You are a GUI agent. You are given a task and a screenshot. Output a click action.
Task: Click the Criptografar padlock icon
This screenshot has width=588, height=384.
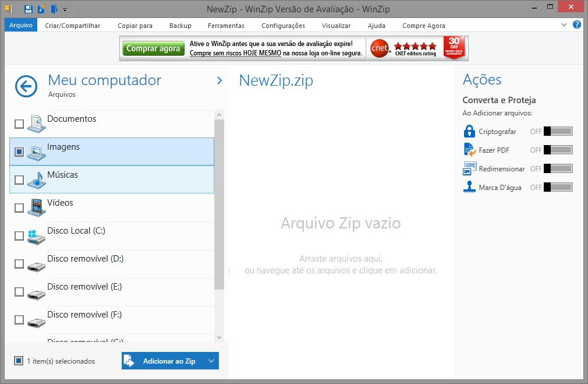pyautogui.click(x=469, y=131)
